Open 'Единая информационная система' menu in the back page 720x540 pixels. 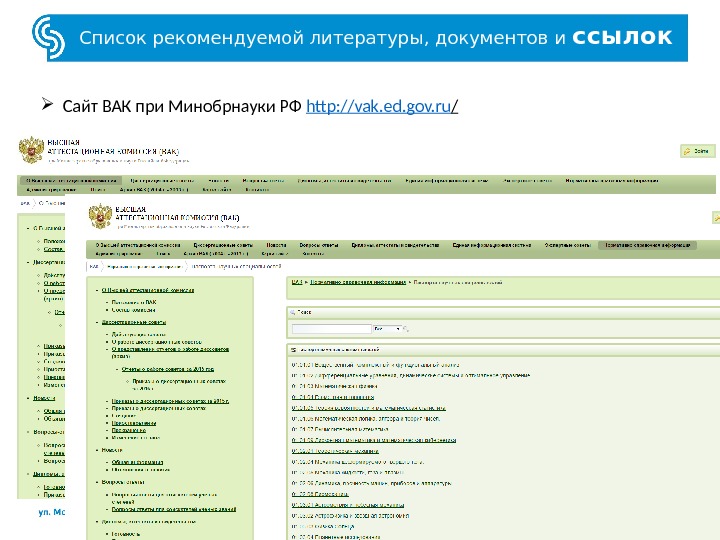pyautogui.click(x=447, y=181)
